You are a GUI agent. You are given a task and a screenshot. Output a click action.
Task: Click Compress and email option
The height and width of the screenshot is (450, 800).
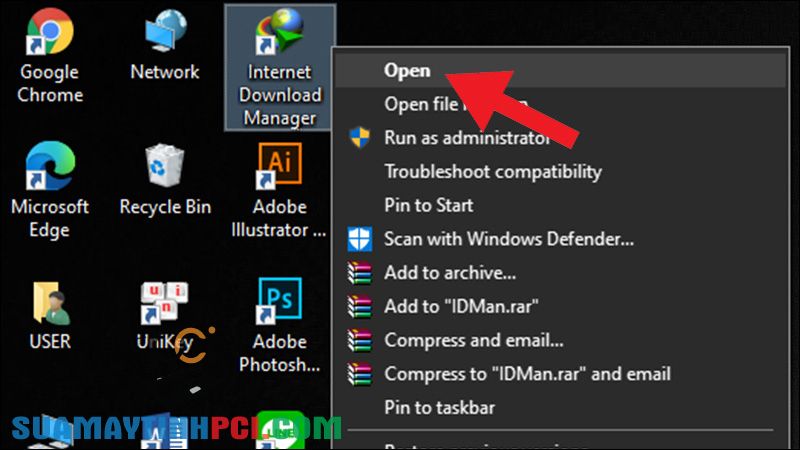coord(474,340)
